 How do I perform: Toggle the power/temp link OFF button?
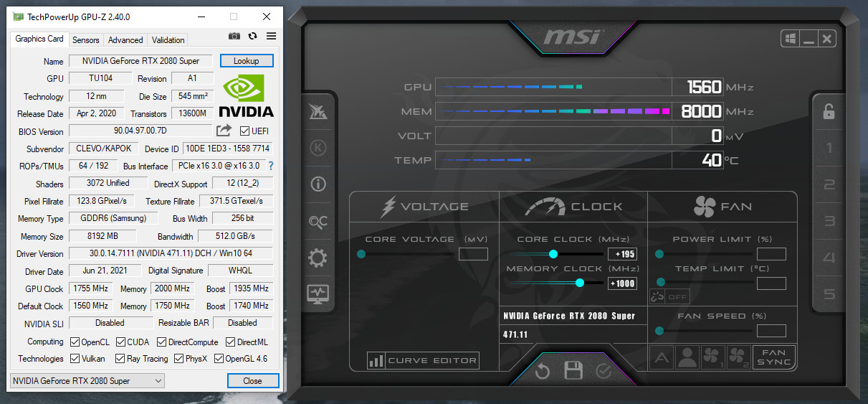pos(670,296)
